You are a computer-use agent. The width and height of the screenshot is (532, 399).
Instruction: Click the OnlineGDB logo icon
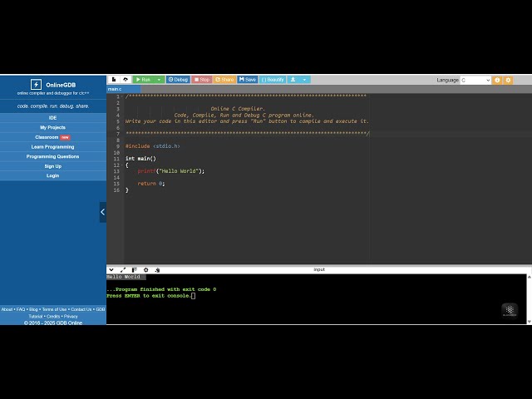point(36,84)
